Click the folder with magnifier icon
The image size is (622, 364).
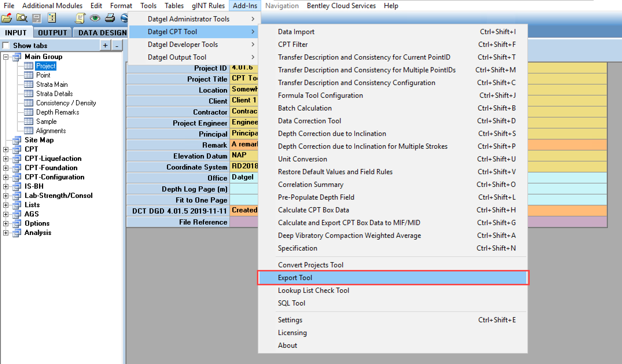[x=22, y=18]
